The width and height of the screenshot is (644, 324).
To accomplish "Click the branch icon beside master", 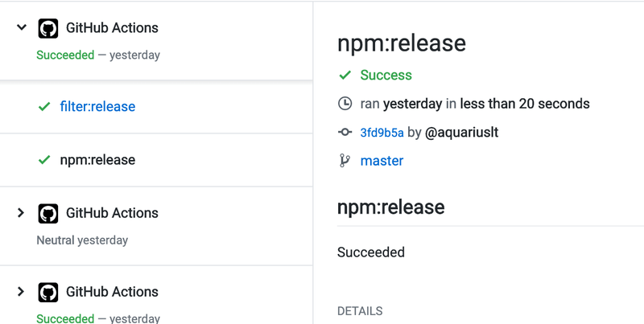I will click(345, 161).
